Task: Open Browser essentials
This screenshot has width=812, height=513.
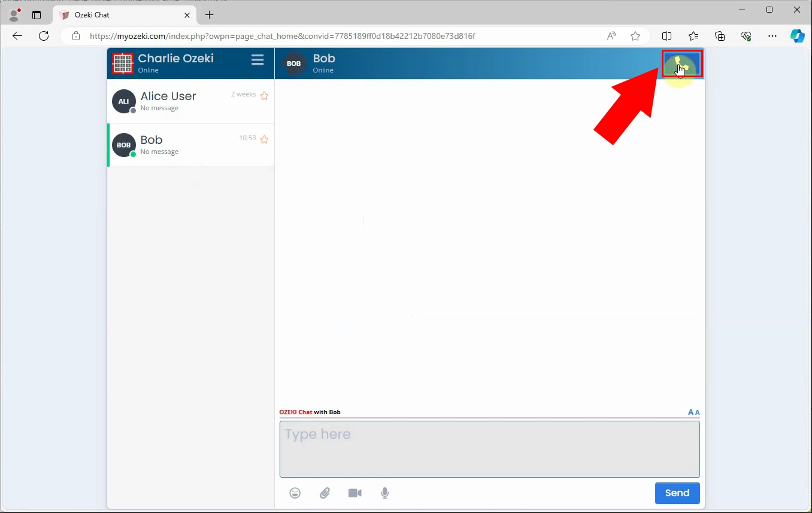Action: 746,36
